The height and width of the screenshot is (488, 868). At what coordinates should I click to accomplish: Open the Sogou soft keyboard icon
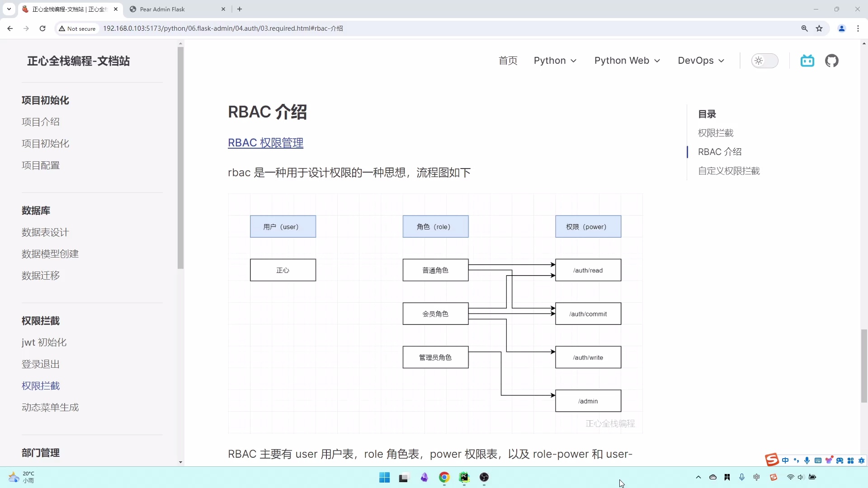tap(818, 460)
